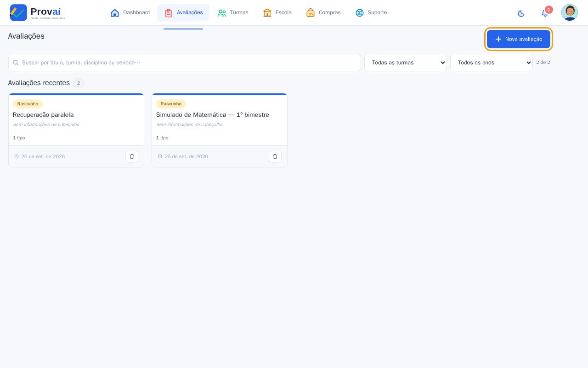588x368 pixels.
Task: Delete the Recuperação paralela assessment
Action: (x=132, y=156)
